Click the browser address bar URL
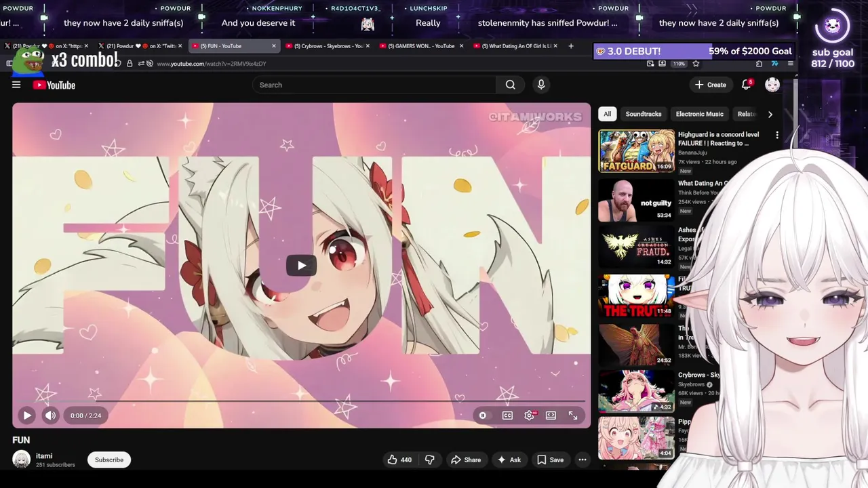The width and height of the screenshot is (868, 488). pos(212,64)
